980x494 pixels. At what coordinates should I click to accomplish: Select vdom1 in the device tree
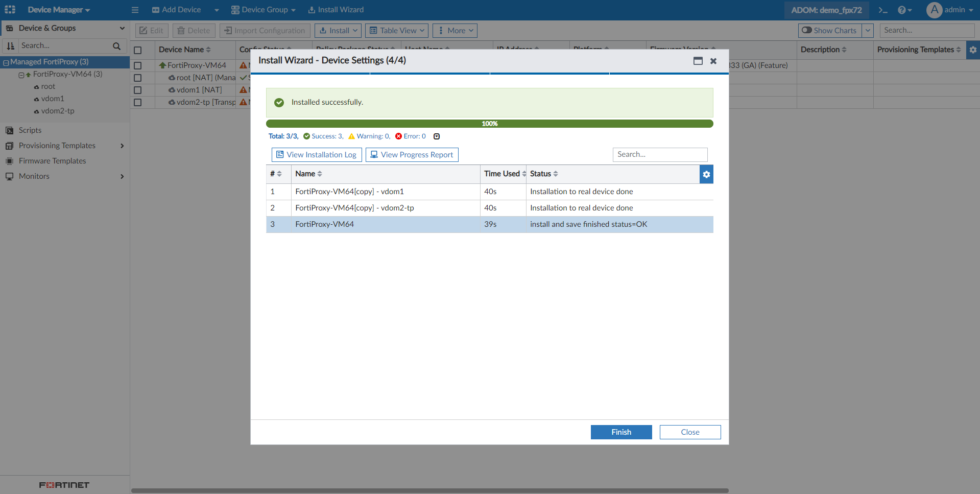[x=53, y=99]
